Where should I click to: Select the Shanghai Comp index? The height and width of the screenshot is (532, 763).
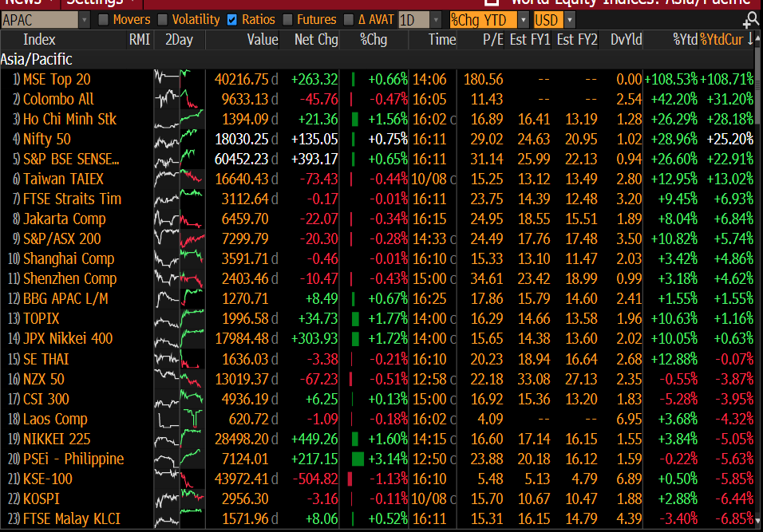(69, 258)
